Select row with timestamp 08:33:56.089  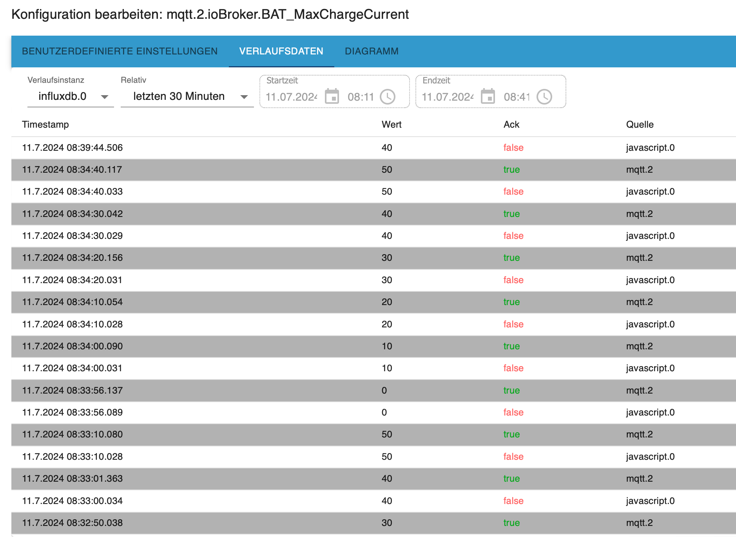click(x=373, y=412)
